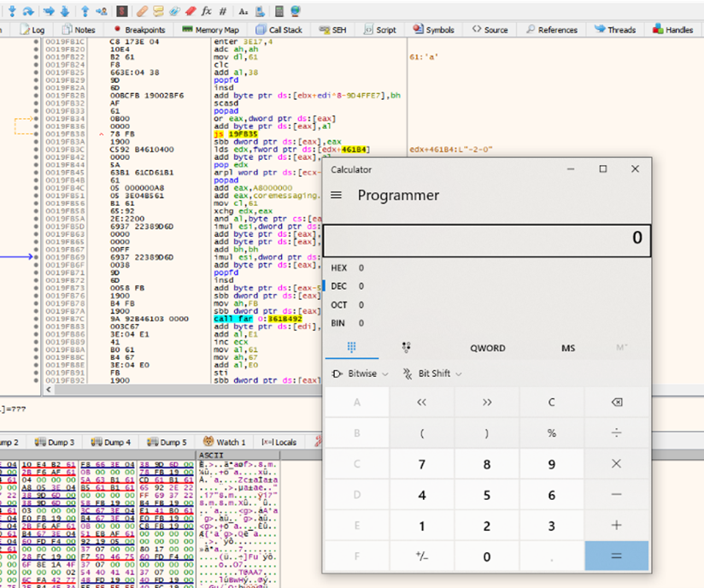This screenshot has width=704, height=588.
Task: Cycle the QWORD data size toggle
Action: tap(488, 348)
